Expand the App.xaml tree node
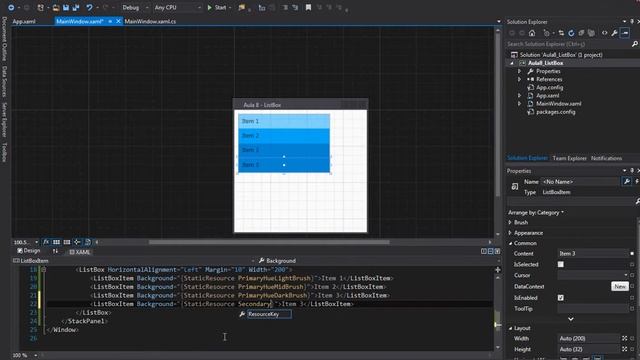 [519, 96]
